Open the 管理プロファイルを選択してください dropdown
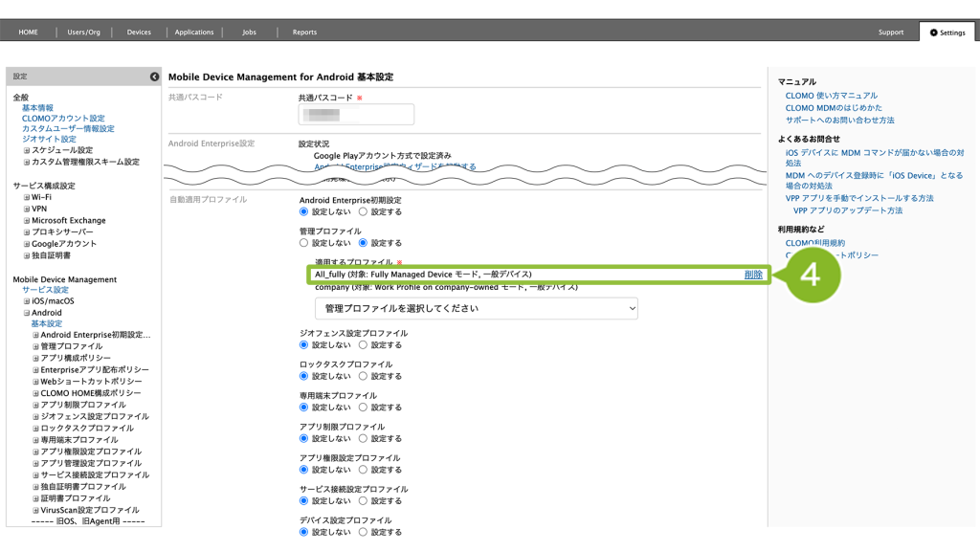The height and width of the screenshot is (551, 980). tap(476, 308)
